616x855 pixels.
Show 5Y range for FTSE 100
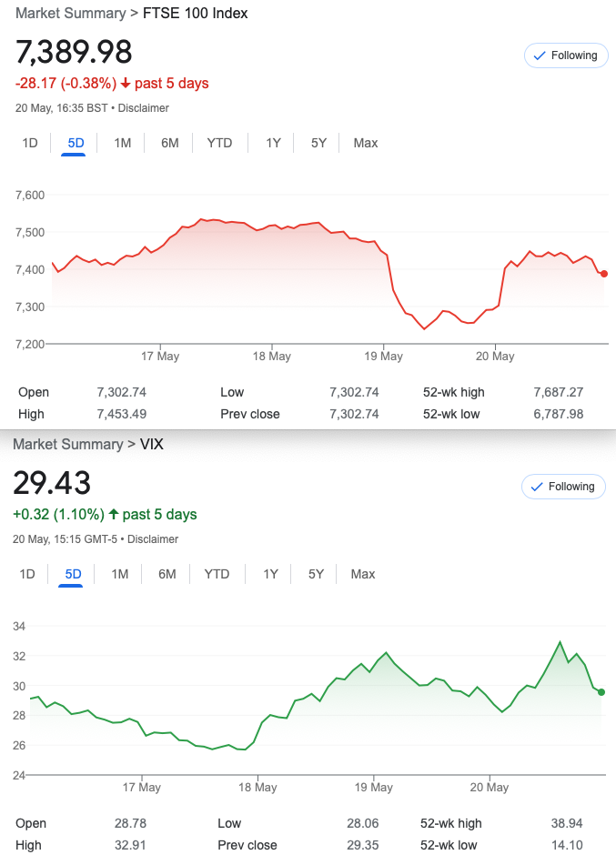tap(318, 144)
